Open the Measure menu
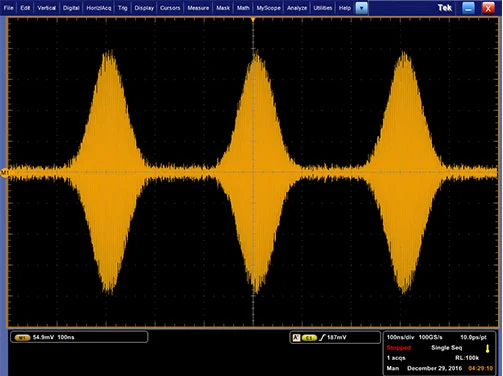 pyautogui.click(x=198, y=8)
